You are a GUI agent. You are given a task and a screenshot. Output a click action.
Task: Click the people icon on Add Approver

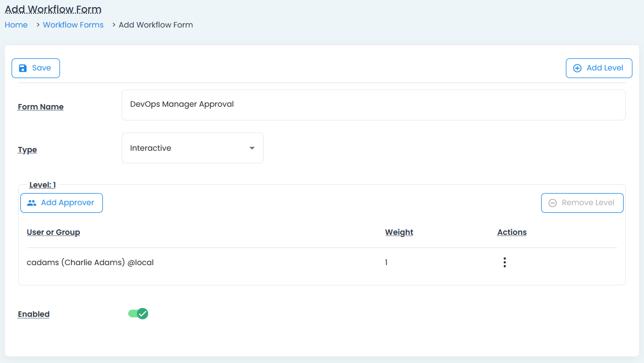[31, 203]
